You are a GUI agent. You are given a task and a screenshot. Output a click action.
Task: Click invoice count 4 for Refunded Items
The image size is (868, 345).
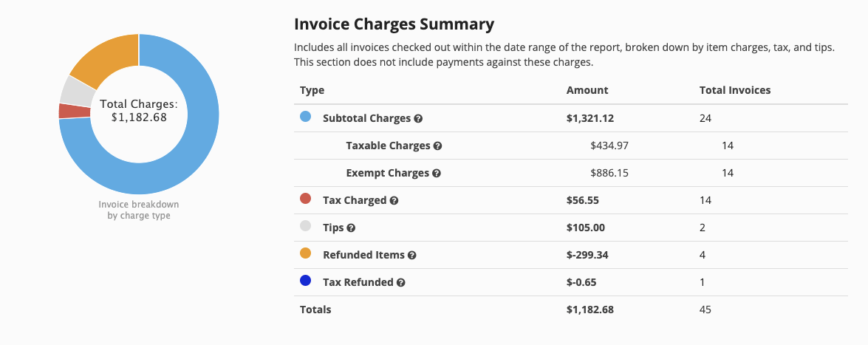coord(703,256)
